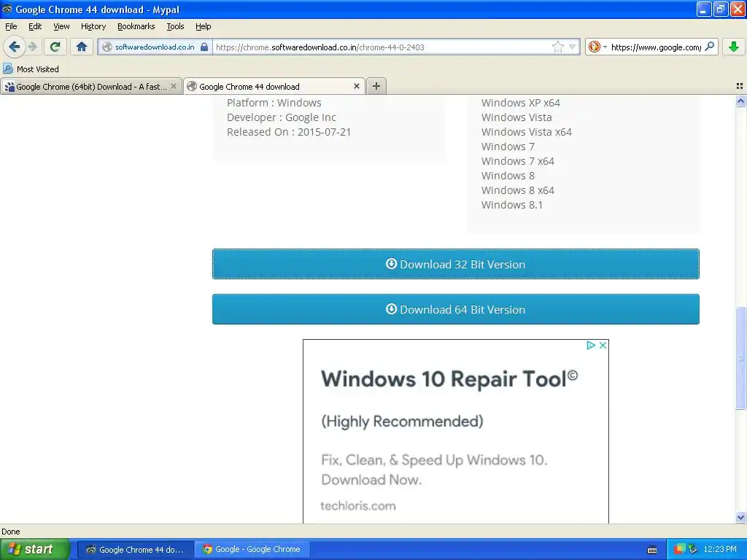The height and width of the screenshot is (560, 747).
Task: Select 'Windows 8.1' list entry
Action: (512, 205)
